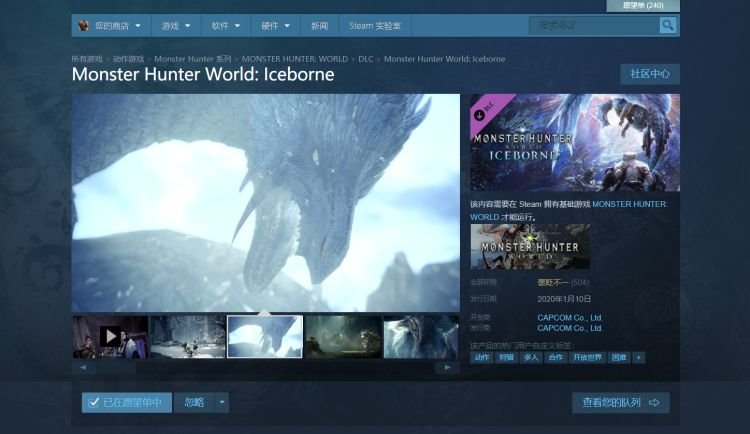Click the DLC download badge icon
750x434 pixels.
coord(479,115)
